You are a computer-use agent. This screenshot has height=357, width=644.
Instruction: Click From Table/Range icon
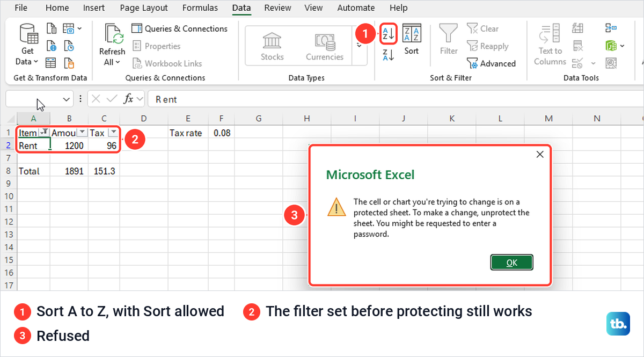click(x=51, y=63)
